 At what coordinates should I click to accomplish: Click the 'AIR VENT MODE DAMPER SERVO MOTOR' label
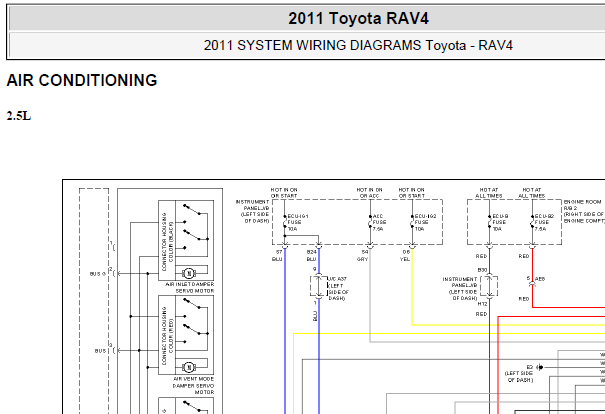[193, 385]
